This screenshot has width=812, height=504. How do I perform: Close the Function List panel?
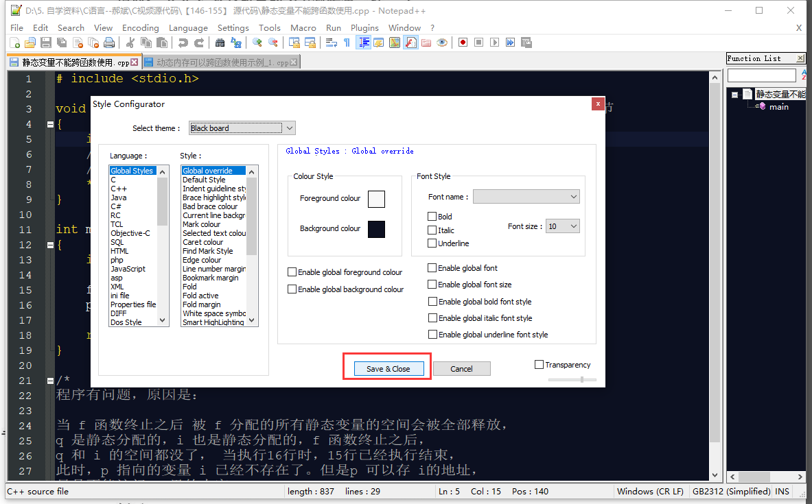point(800,58)
